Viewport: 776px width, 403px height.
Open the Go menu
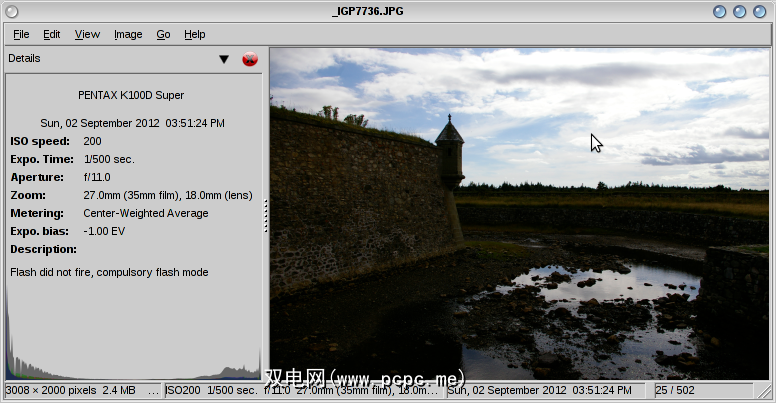pyautogui.click(x=163, y=34)
